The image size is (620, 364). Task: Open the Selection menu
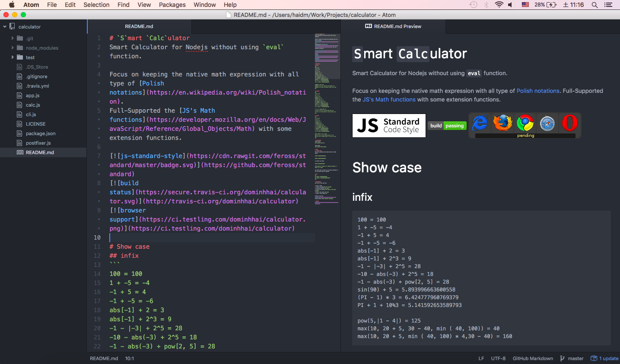tap(96, 5)
